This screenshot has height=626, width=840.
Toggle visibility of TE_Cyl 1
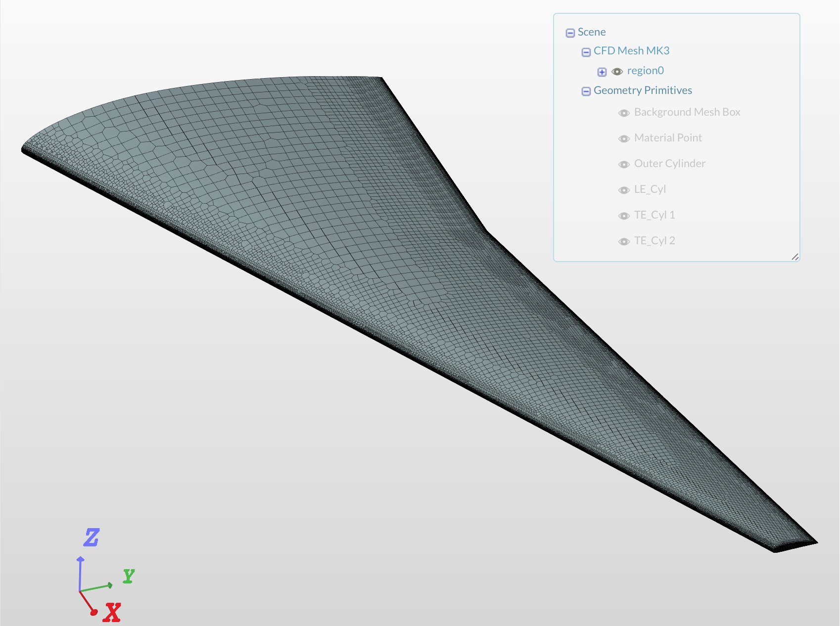(x=623, y=216)
